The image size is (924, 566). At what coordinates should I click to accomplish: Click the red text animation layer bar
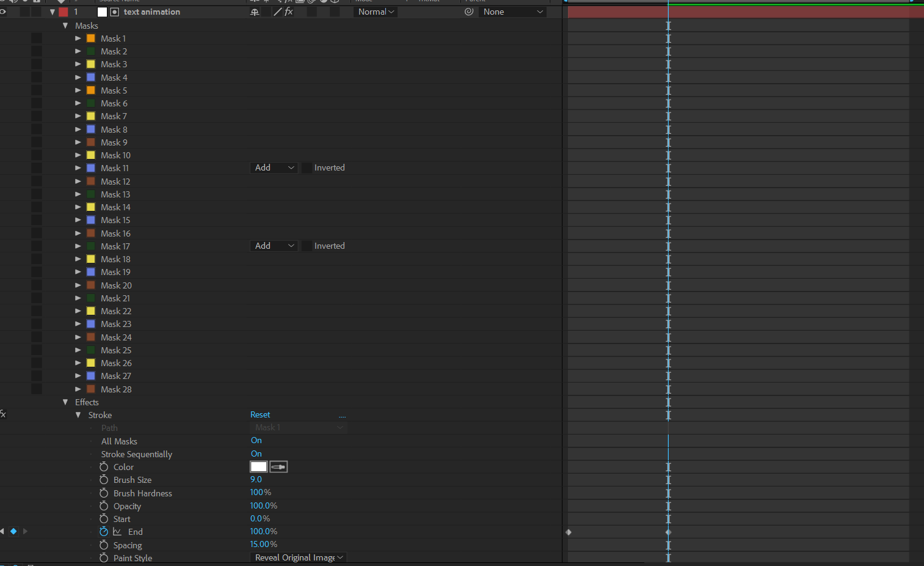[x=746, y=12]
